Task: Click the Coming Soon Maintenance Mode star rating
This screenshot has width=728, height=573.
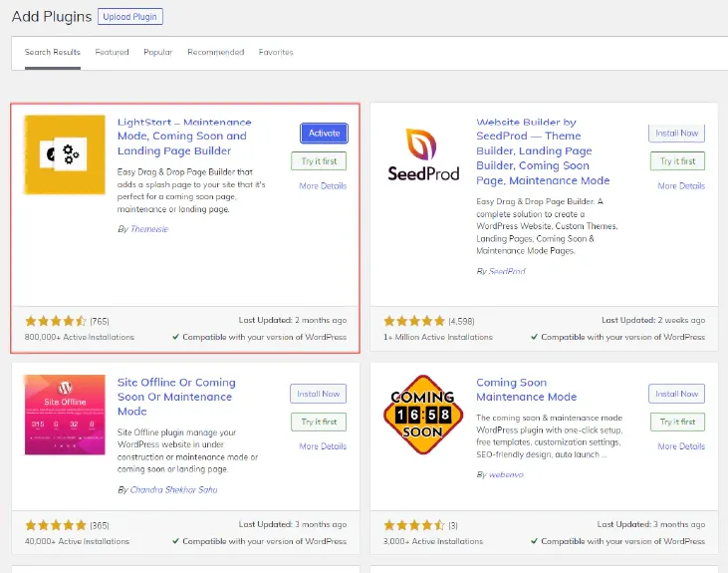Action: (x=414, y=525)
